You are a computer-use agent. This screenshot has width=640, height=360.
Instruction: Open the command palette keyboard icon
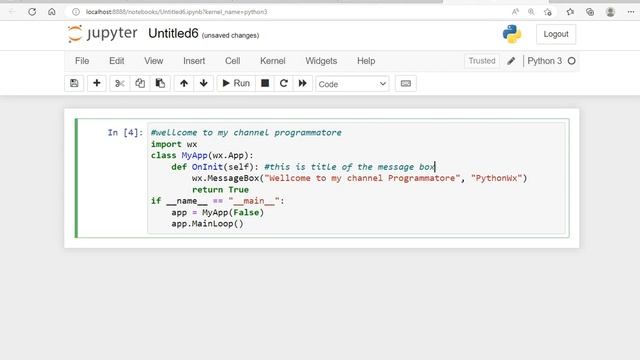[406, 83]
